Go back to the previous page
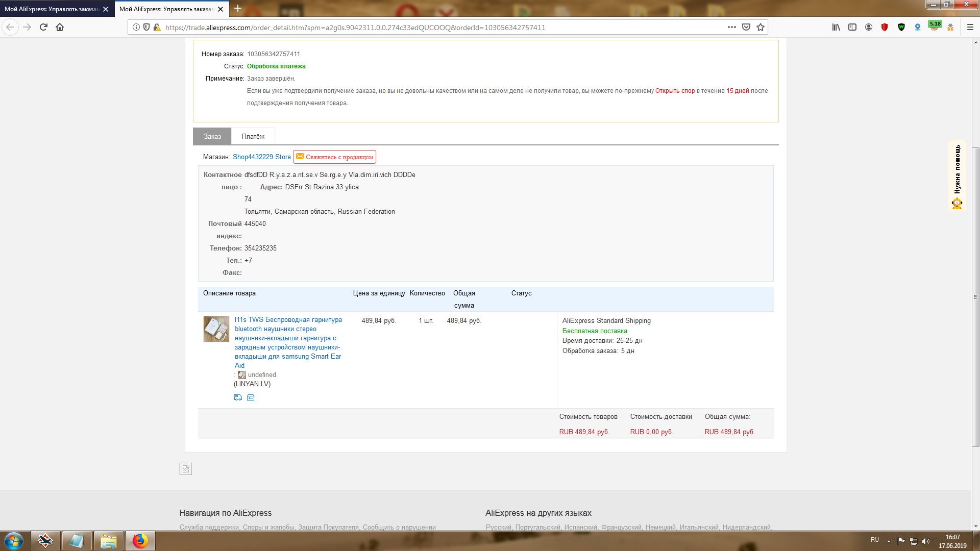 [x=10, y=28]
